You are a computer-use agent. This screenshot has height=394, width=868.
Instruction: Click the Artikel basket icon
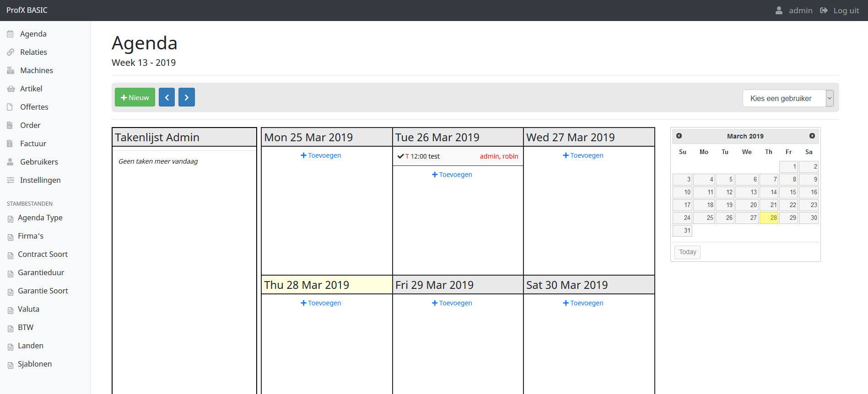point(11,89)
